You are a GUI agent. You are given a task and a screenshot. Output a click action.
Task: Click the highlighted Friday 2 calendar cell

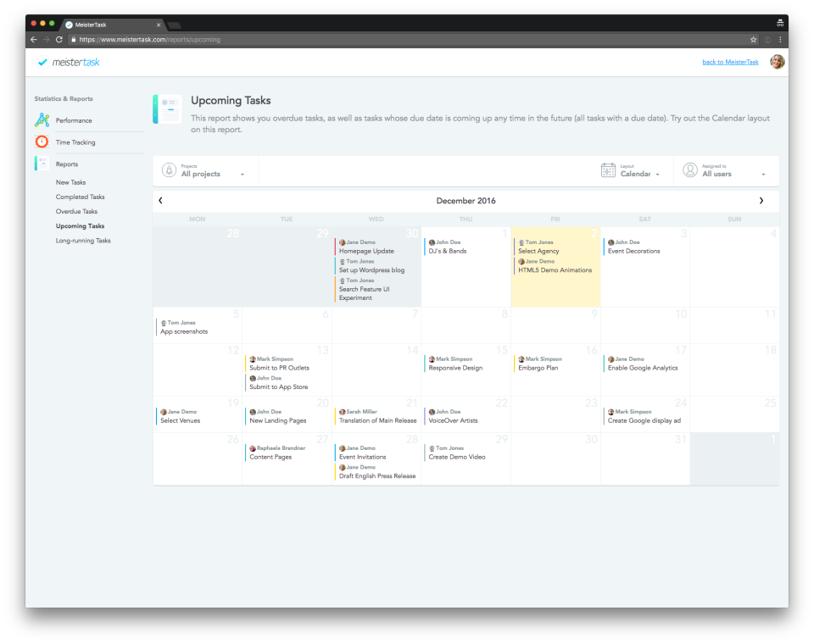(x=555, y=267)
